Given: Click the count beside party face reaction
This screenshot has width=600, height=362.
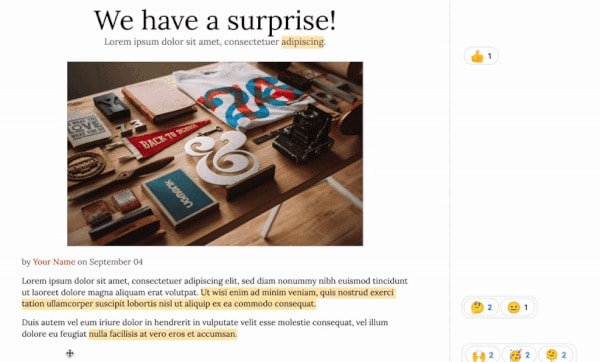Looking at the screenshot, I should point(527,355).
